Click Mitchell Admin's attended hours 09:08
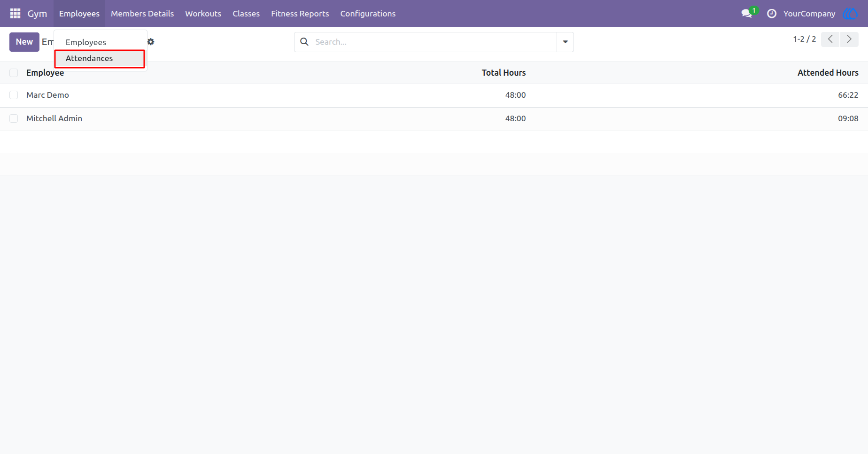 pos(848,118)
